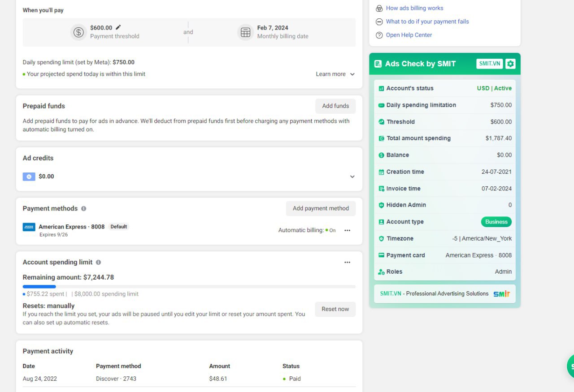
Task: Click the payment threshold dollar icon
Action: pyautogui.click(x=78, y=32)
